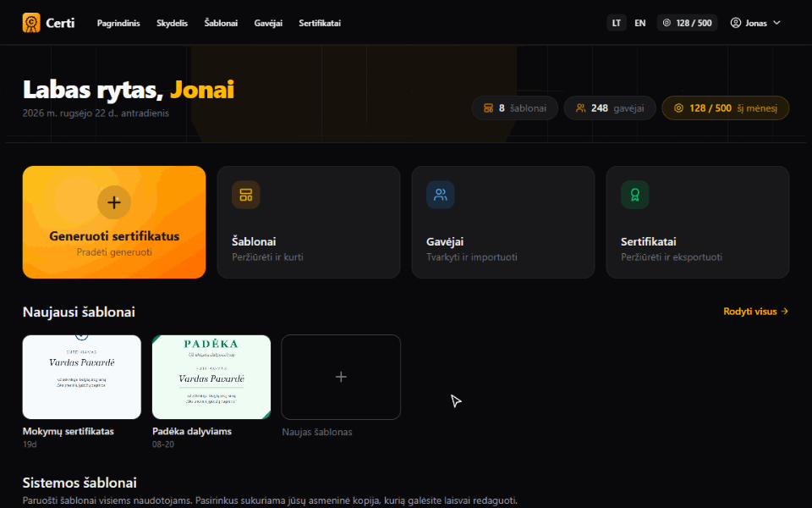
Task: Click the Gavėjai card people icon
Action: point(440,195)
